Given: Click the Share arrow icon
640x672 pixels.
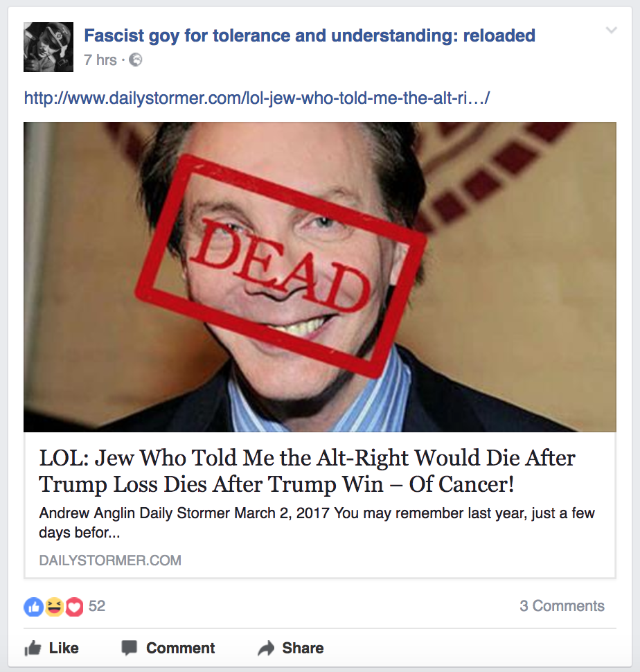Looking at the screenshot, I should (x=266, y=648).
